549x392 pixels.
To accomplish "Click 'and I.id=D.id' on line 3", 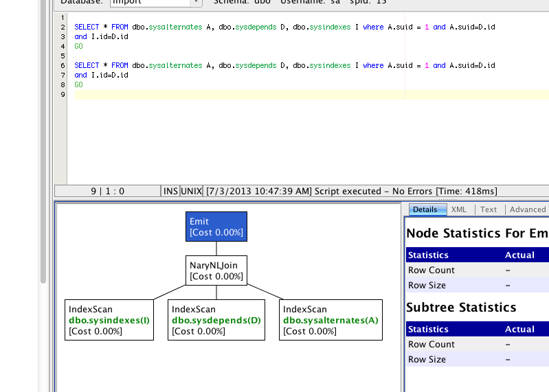I will point(101,36).
